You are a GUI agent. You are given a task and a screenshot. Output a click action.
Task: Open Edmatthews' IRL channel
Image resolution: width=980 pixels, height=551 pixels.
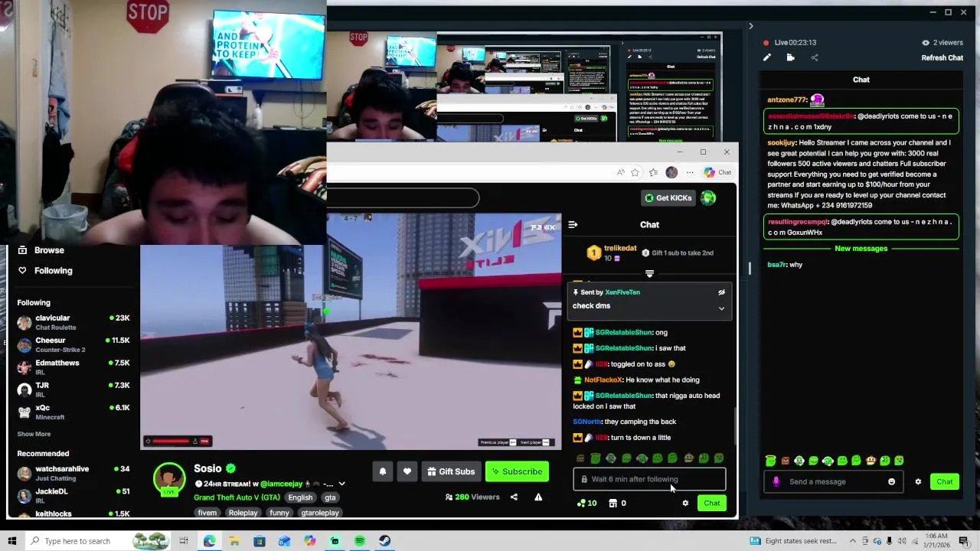click(x=73, y=367)
